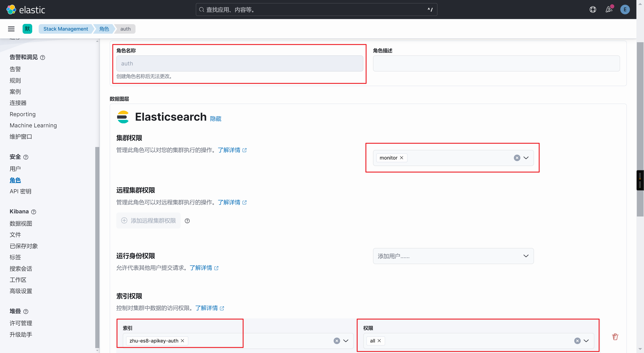Viewport: 644px width, 353px height.
Task: Clear the index privileges field
Action: coord(577,341)
